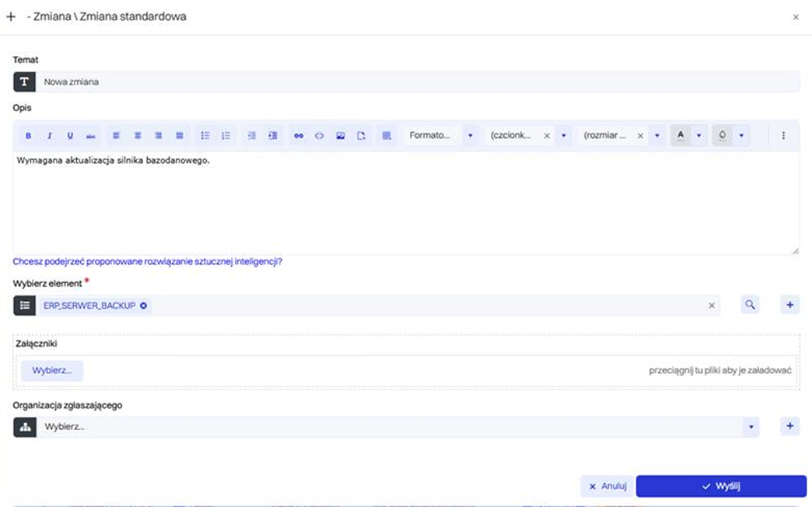This screenshot has height=507, width=812.
Task: Open the font size (rozmiar) dropdown arrow
Action: pyautogui.click(x=657, y=135)
